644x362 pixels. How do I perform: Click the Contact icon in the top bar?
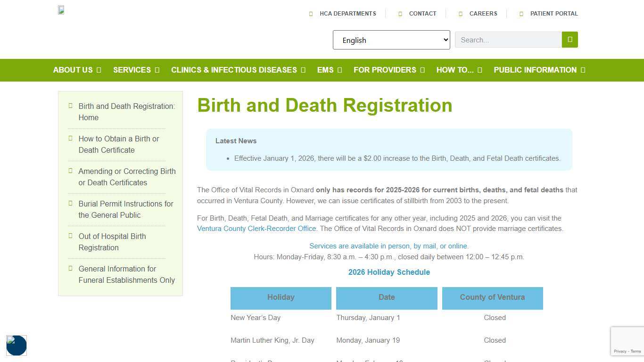(x=400, y=14)
